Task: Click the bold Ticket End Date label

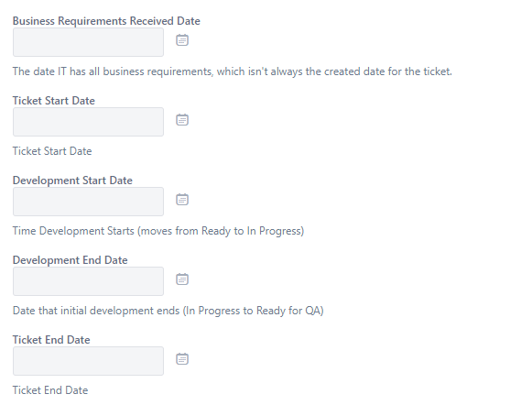Action: 51,340
